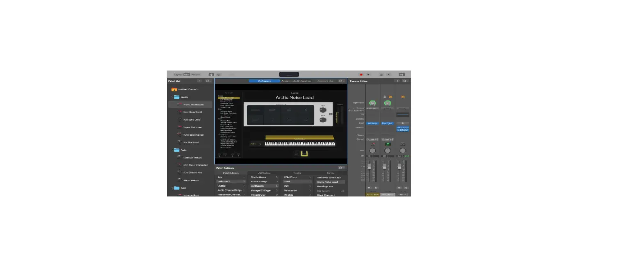Image resolution: width=644 pixels, height=277 pixels.
Task: Select the Vox Box Lead patch icon
Action: coord(179,142)
